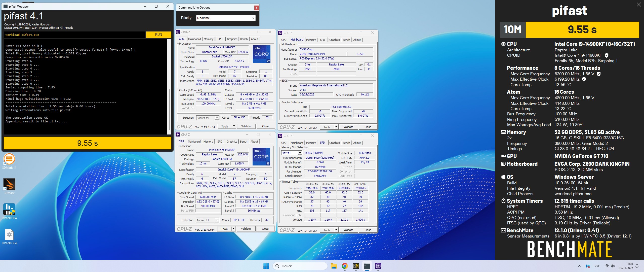
Task: Click the 6200.00 MHz Core Speed in bottom CPU-Z
Action: pyautogui.click(x=208, y=197)
